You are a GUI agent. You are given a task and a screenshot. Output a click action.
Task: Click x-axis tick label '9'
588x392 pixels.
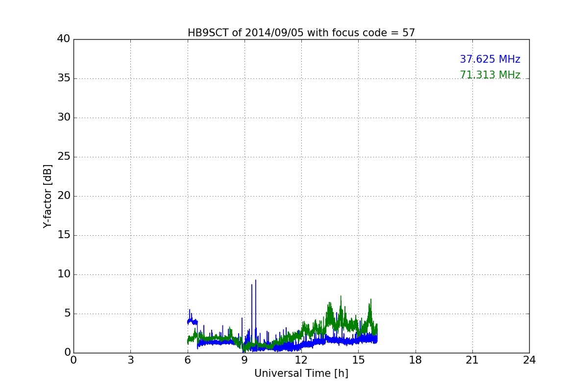[x=245, y=360]
